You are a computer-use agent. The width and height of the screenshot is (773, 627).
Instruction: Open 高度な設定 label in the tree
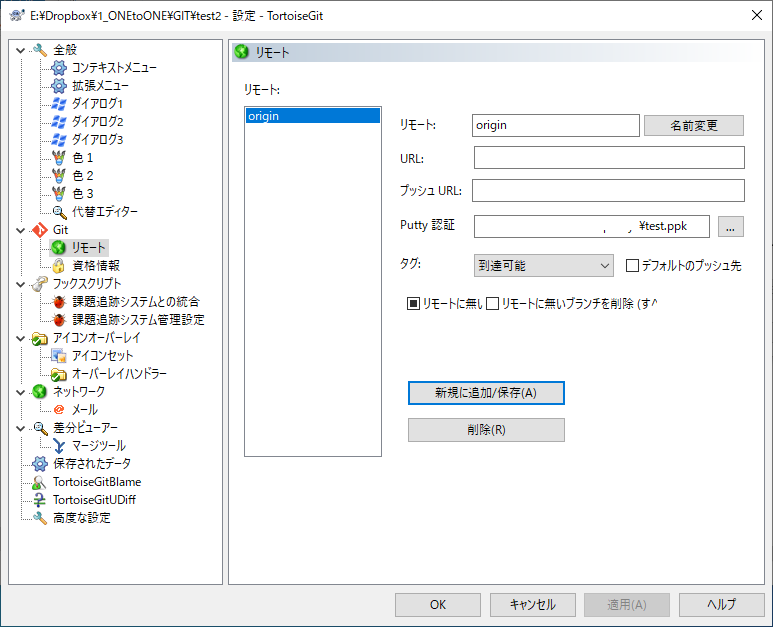click(x=82, y=518)
